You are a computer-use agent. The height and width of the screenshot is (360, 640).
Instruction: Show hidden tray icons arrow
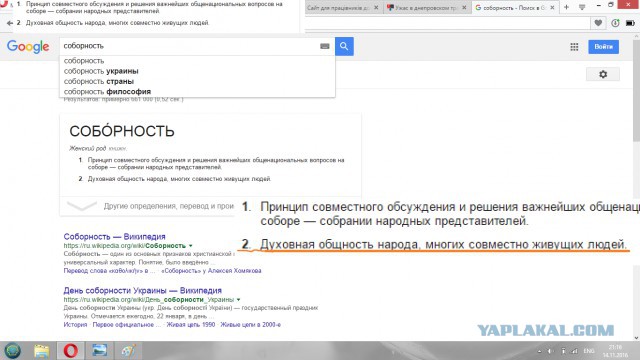tap(540, 351)
